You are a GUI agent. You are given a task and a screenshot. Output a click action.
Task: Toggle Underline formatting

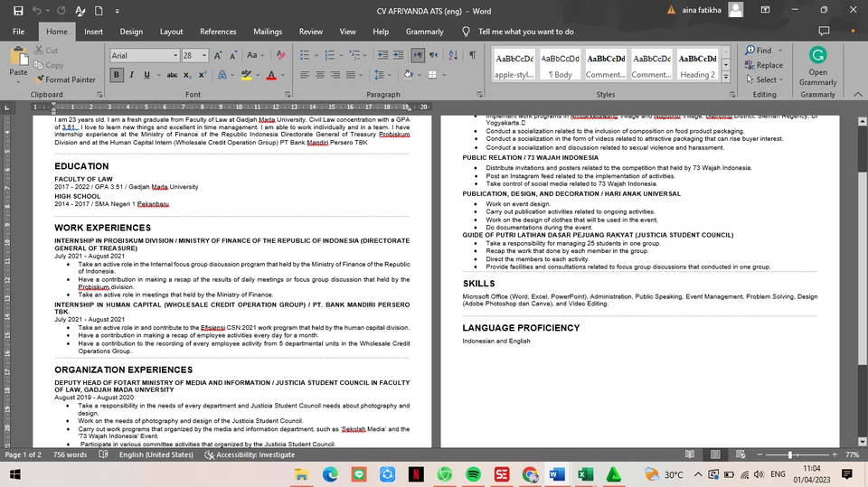tap(146, 75)
